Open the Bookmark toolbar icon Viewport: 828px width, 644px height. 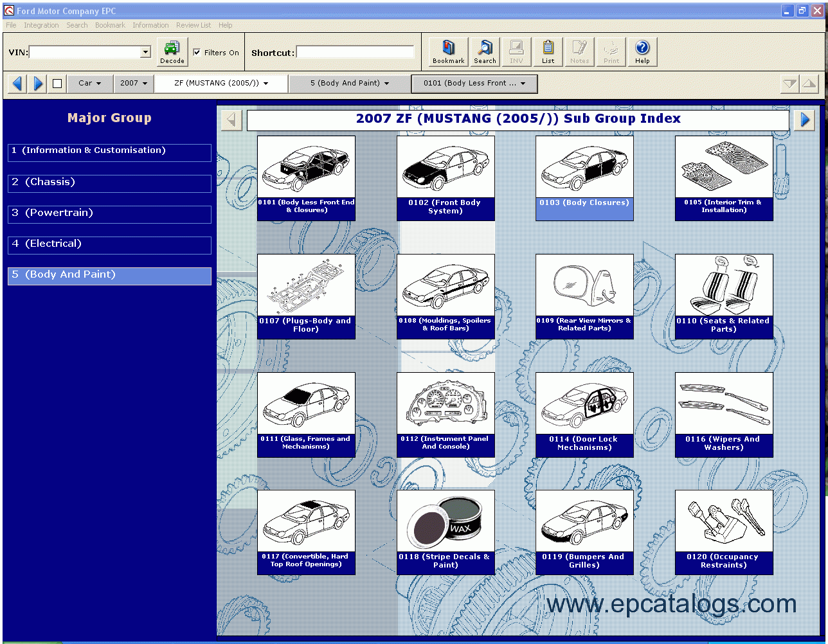click(448, 51)
